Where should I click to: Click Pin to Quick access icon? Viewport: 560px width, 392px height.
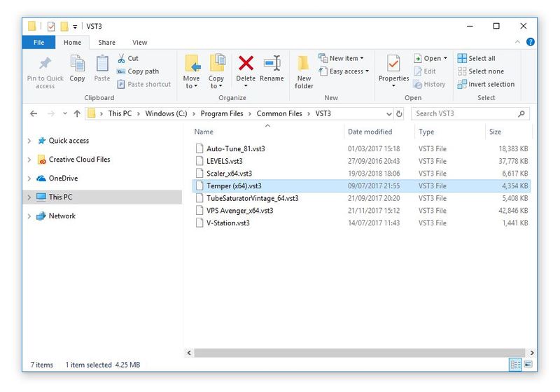point(45,65)
